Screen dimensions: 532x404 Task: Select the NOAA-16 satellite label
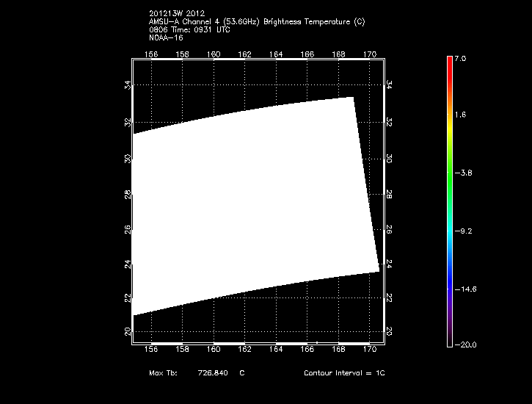coord(165,37)
